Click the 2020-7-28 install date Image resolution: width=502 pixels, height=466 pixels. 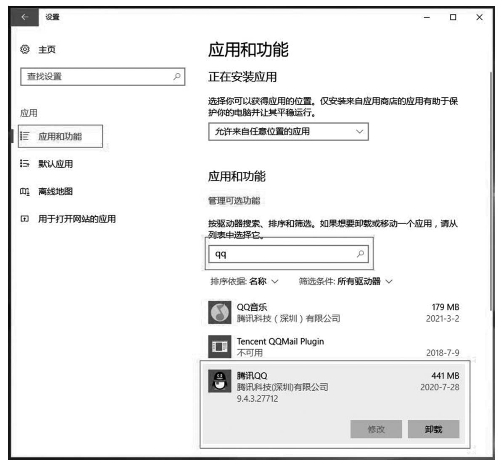click(440, 387)
